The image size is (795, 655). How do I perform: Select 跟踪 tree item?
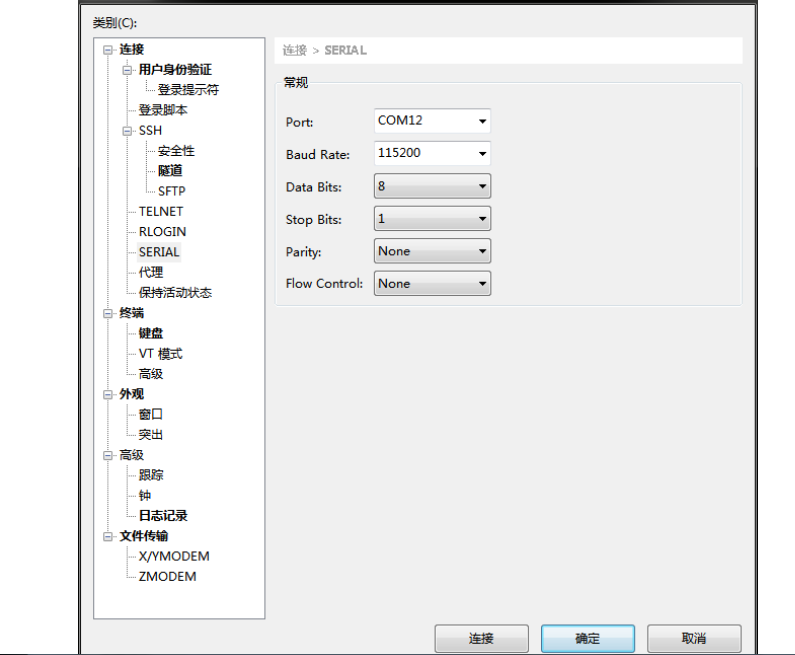pyautogui.click(x=151, y=476)
